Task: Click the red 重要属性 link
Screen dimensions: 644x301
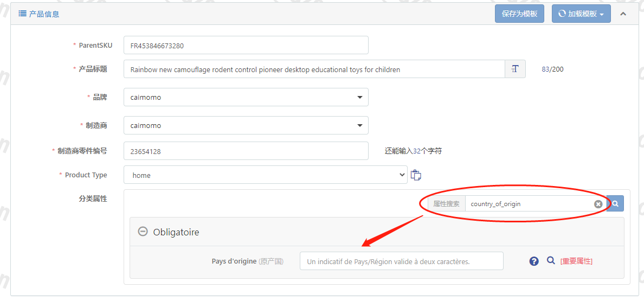Action: tap(576, 261)
